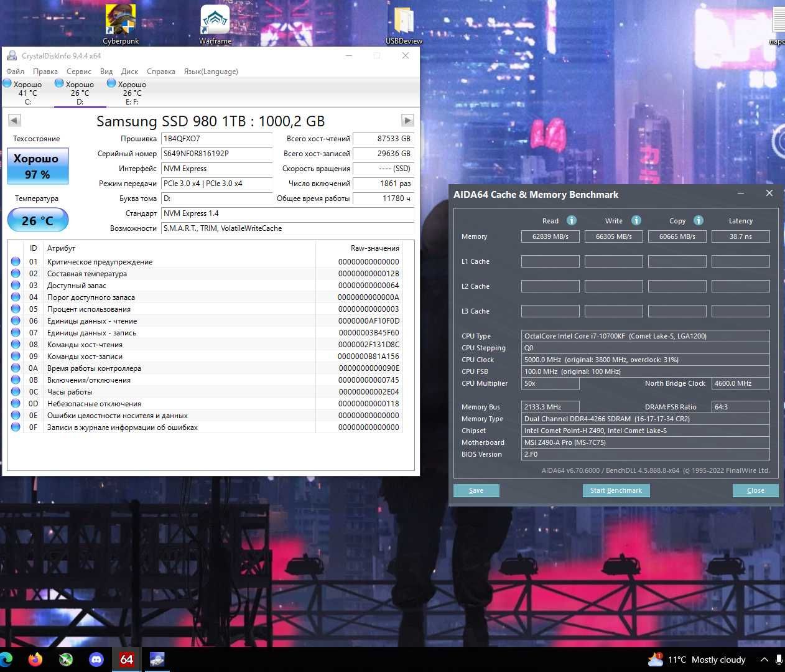
Task: Click the info icon next to Read
Action: tap(572, 220)
